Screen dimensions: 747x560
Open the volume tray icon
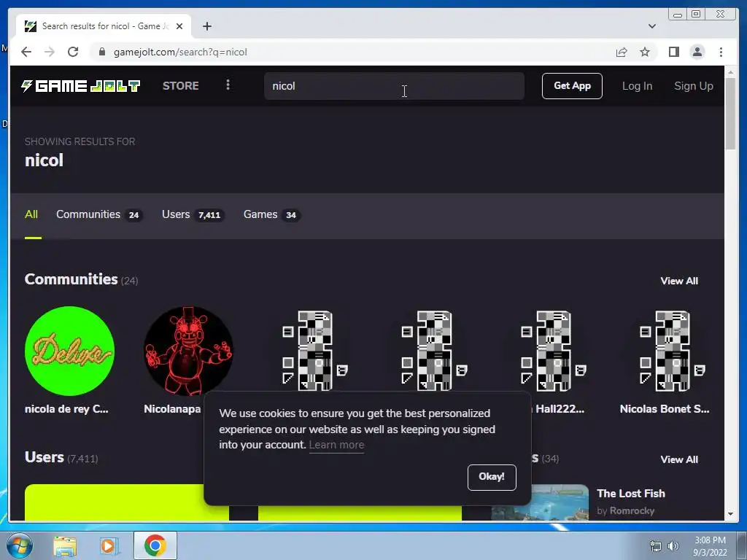pyautogui.click(x=673, y=546)
